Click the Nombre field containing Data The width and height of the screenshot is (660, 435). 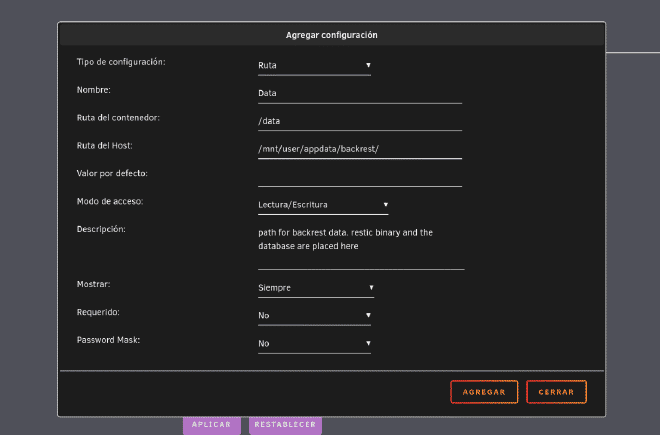360,93
